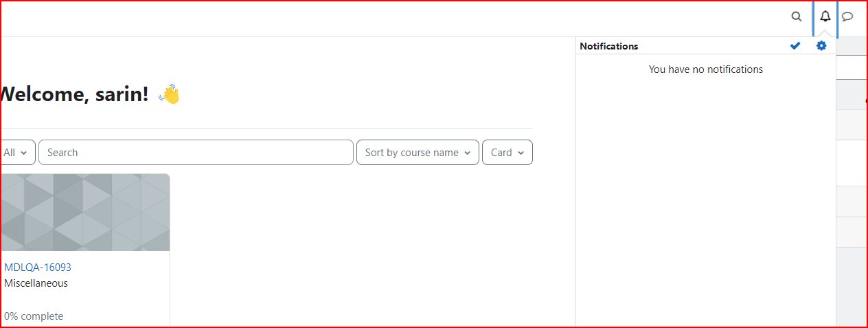
Task: Open the search magnifier icon
Action: pos(797,17)
